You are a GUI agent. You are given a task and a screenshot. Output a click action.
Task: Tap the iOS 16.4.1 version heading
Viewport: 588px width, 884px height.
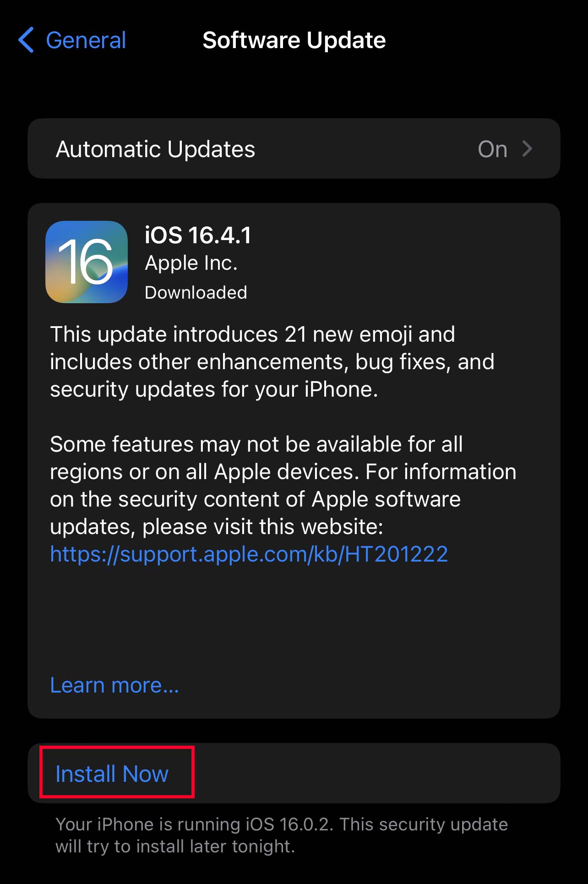tap(198, 235)
